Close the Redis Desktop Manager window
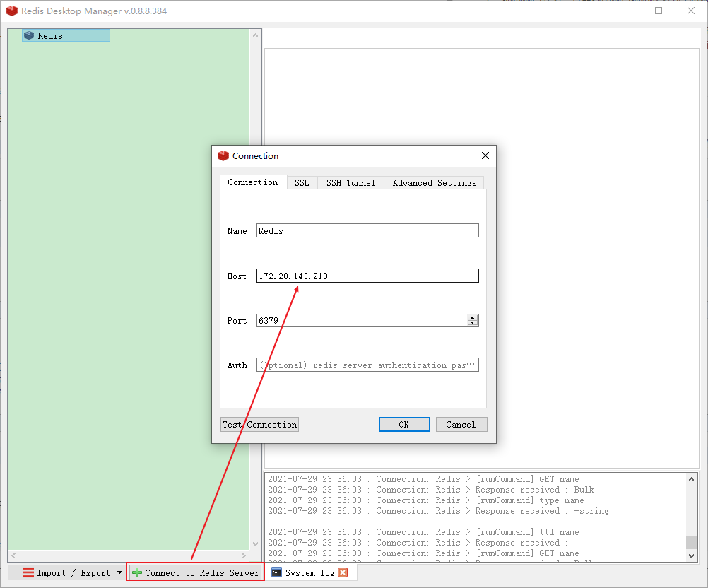This screenshot has height=588, width=708. (x=691, y=11)
